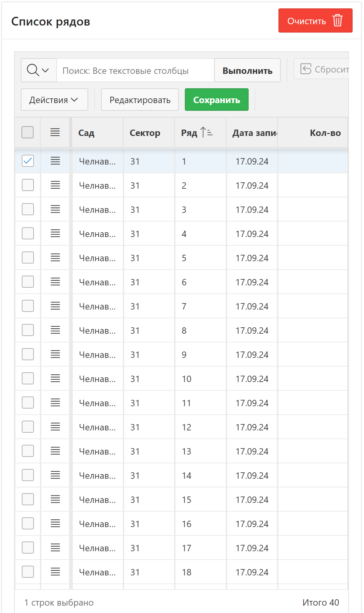
Task: Click the trash icon on Очистить button
Action: 337,20
